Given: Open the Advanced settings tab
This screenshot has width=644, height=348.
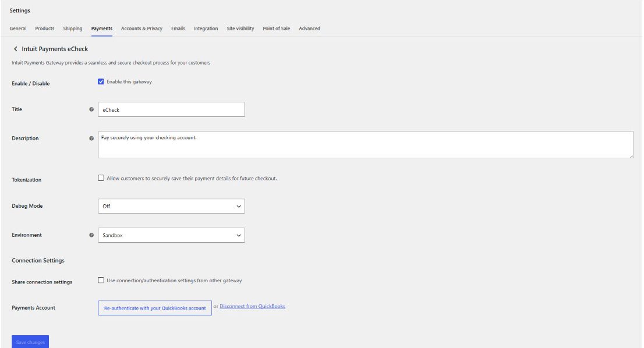Looking at the screenshot, I should click(x=309, y=29).
